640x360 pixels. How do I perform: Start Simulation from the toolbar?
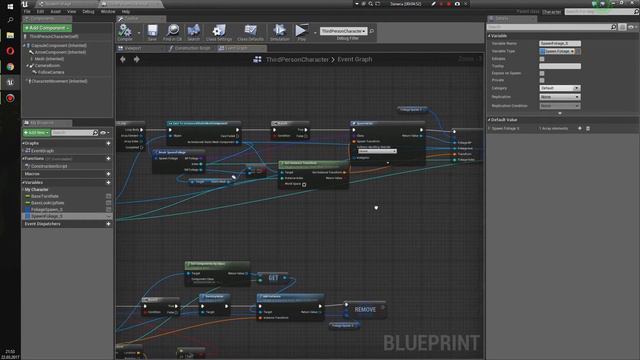[280, 31]
